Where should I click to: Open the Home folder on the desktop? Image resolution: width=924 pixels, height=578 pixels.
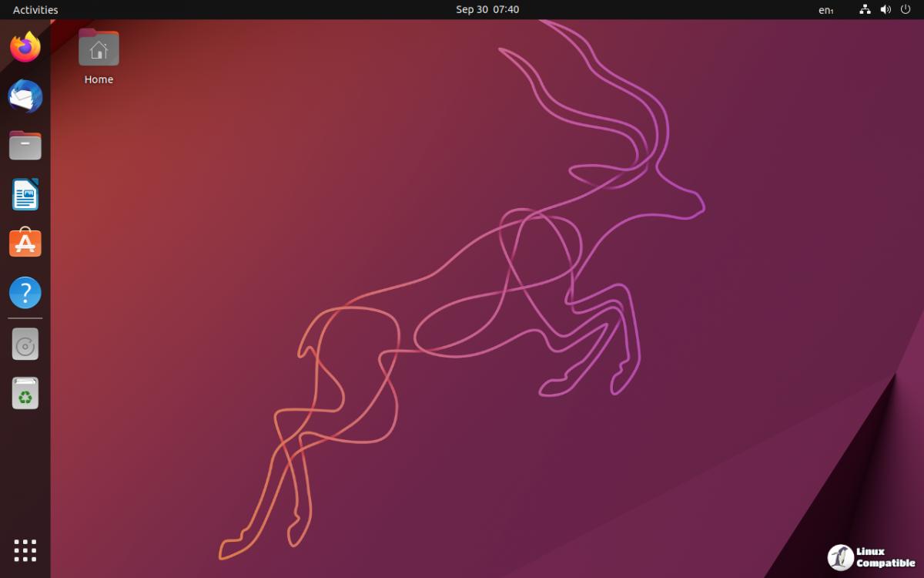coord(99,47)
